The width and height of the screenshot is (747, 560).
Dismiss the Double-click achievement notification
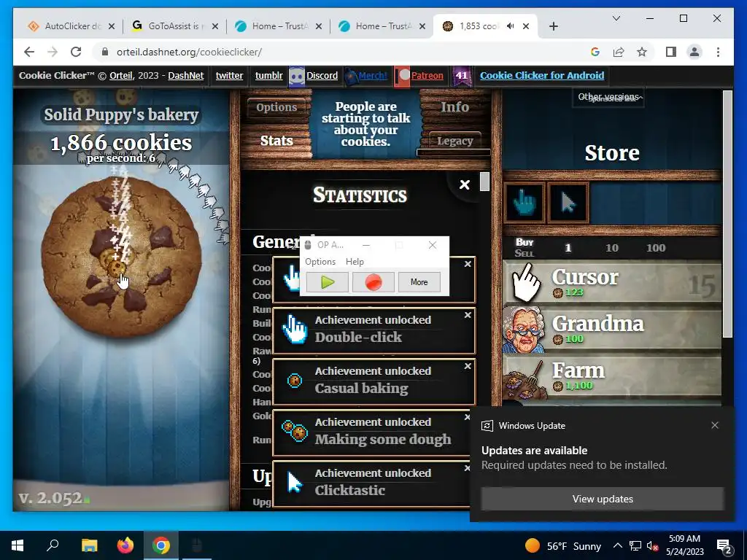468,315
